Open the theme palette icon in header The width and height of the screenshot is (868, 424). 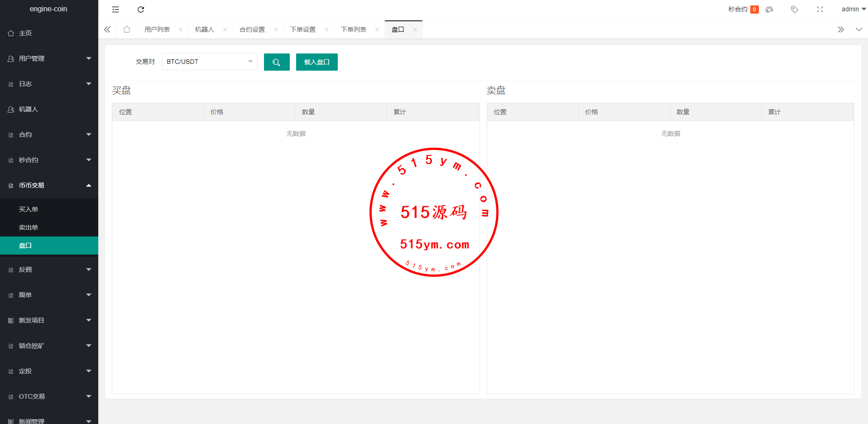click(769, 10)
